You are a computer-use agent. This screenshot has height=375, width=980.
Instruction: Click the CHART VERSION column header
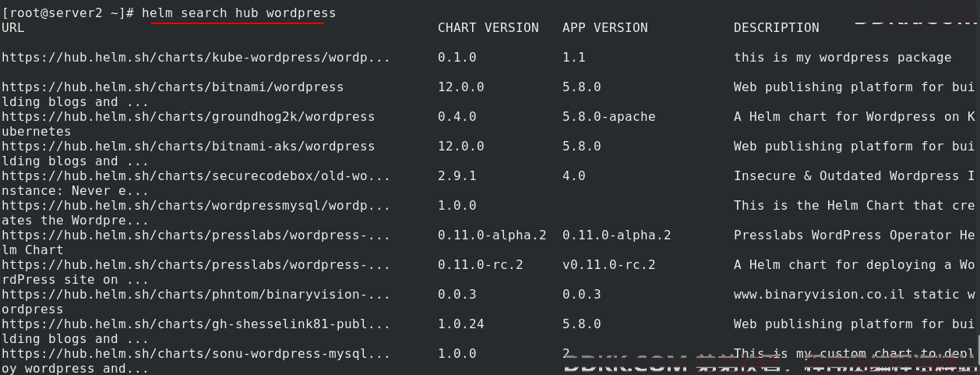[488, 27]
